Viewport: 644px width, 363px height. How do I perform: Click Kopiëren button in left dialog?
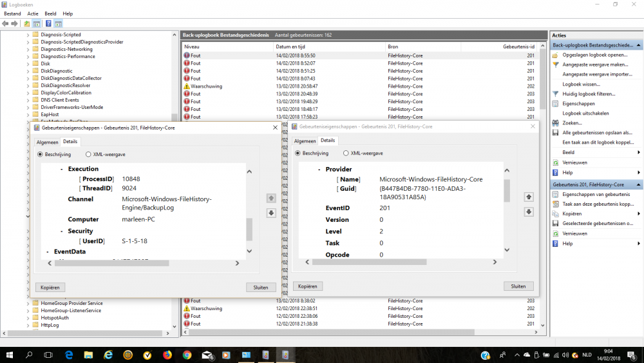[50, 287]
